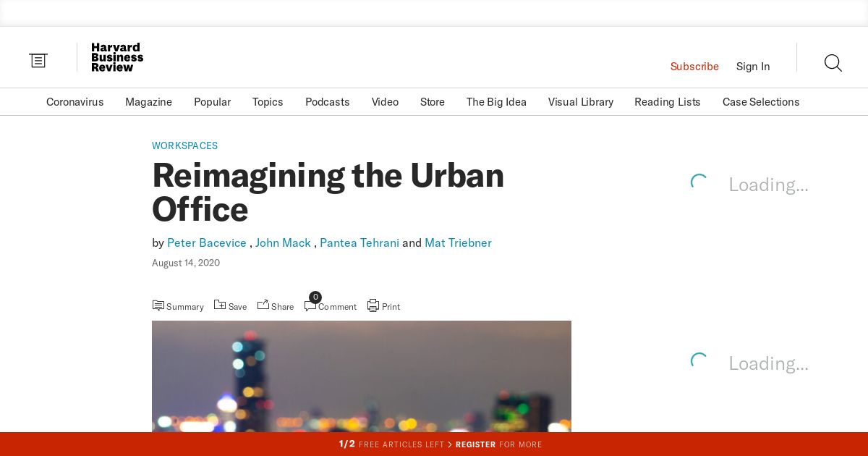The height and width of the screenshot is (456, 868).
Task: Click the Save article icon
Action: point(220,305)
